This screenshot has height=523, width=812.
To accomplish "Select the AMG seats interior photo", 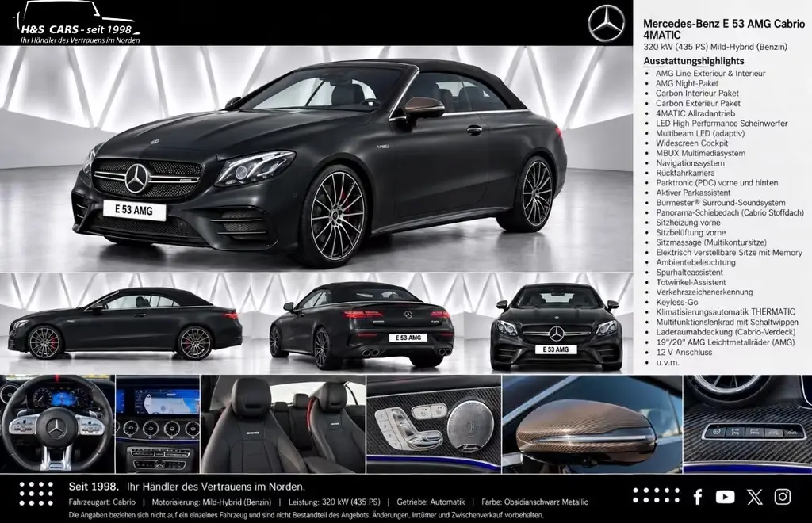I will click(283, 424).
